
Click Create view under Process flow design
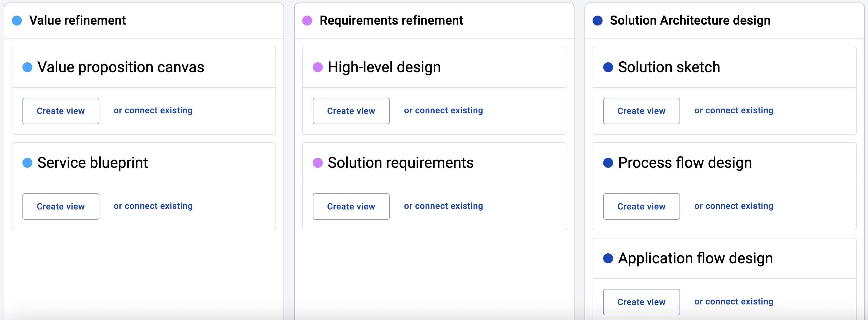pos(641,206)
